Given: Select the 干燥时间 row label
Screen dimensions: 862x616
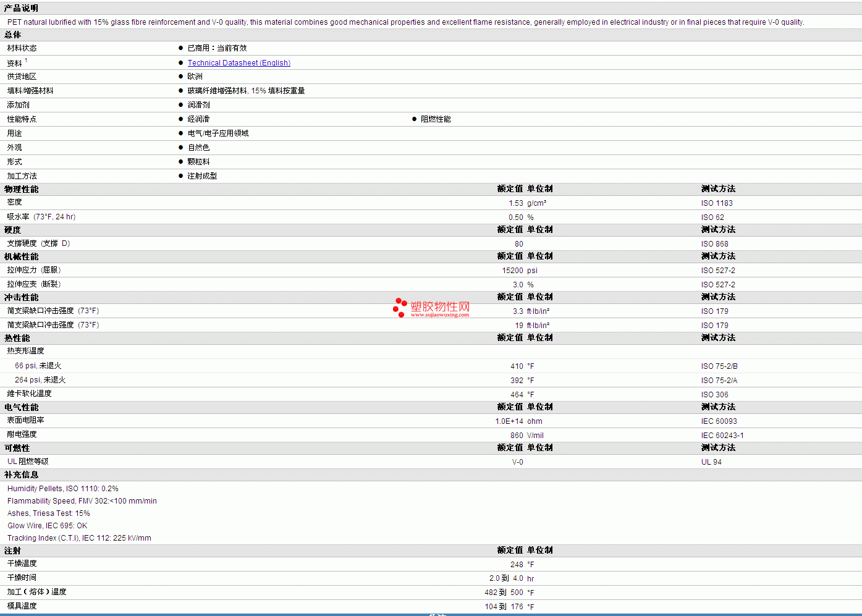Looking at the screenshot, I should [22, 578].
